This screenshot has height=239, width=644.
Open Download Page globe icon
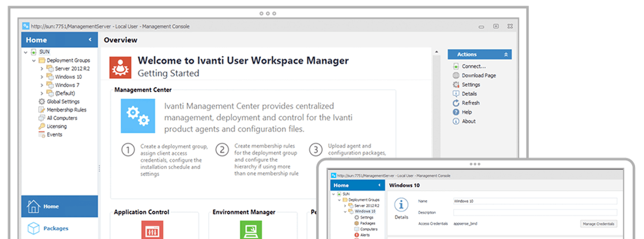point(456,75)
